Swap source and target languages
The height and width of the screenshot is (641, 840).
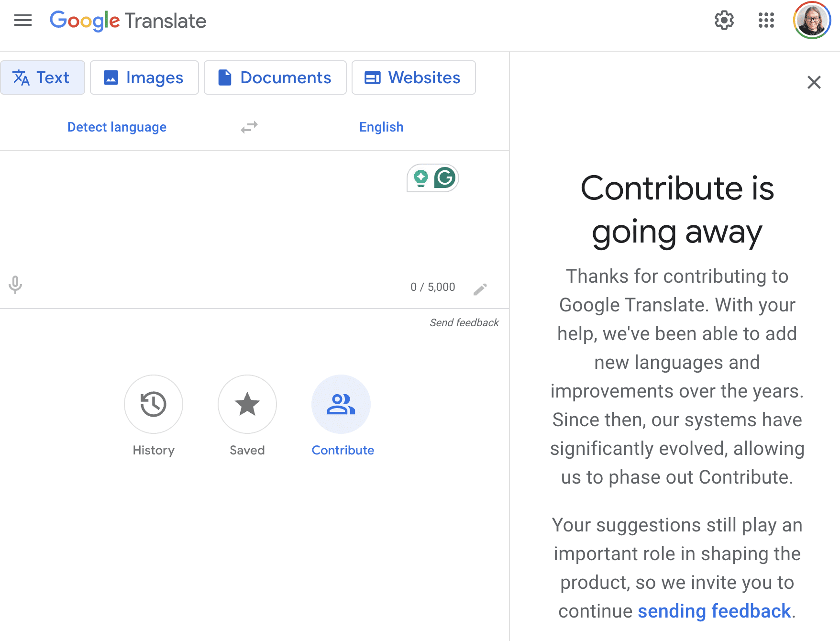pyautogui.click(x=249, y=127)
